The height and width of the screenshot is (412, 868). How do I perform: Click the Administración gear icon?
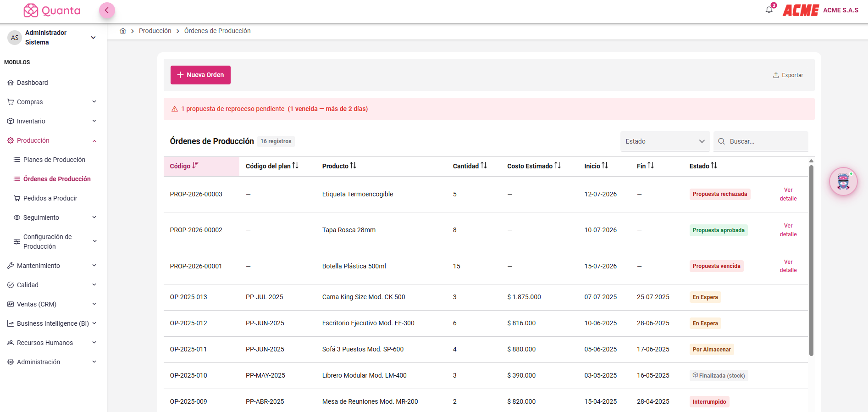pos(11,362)
